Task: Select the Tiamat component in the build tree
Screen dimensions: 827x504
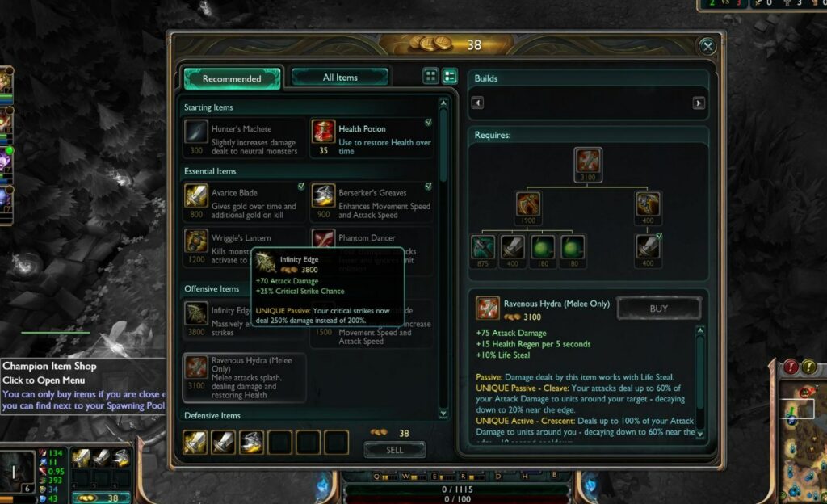Action: [x=528, y=204]
